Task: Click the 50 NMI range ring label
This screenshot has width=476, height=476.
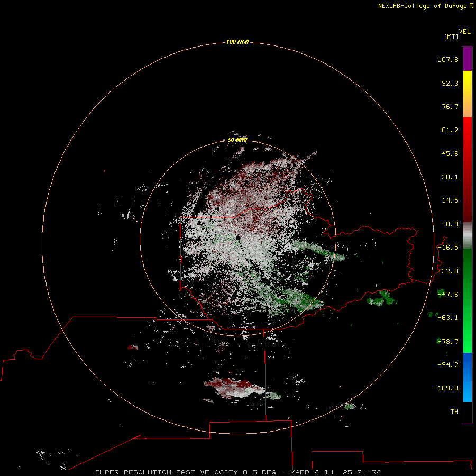Action: point(237,140)
